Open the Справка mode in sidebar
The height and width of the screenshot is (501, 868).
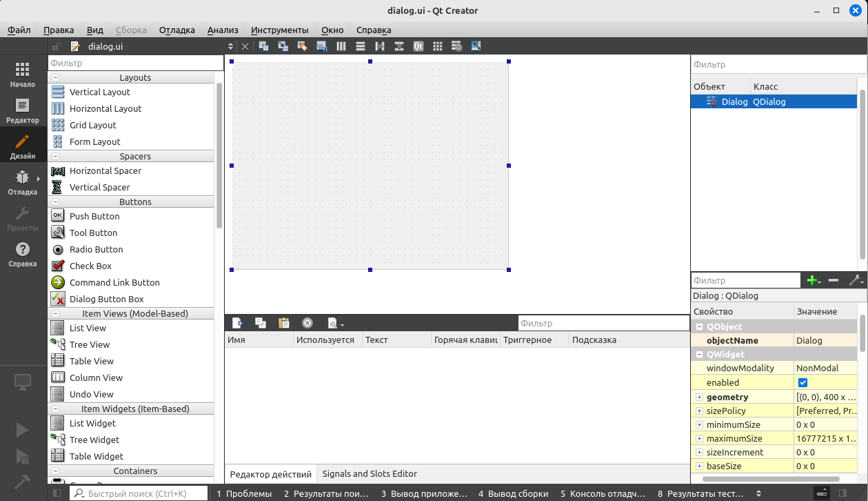(x=22, y=254)
